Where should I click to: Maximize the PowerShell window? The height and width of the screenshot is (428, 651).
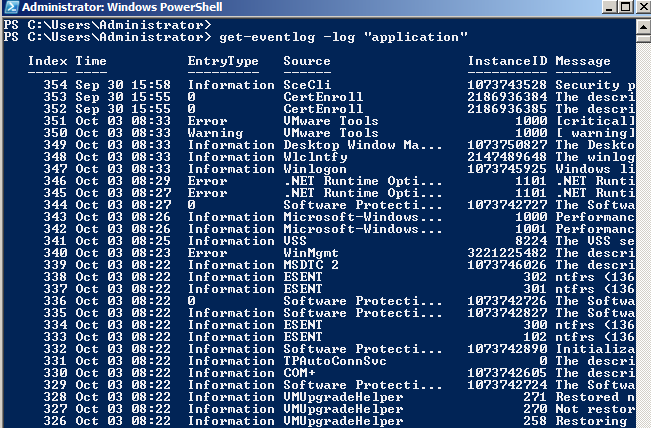click(x=626, y=7)
